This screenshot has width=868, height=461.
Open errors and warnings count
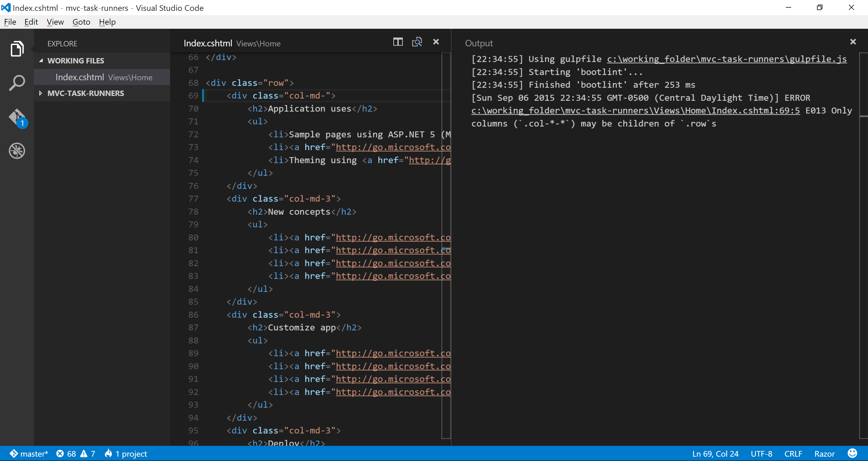76,454
